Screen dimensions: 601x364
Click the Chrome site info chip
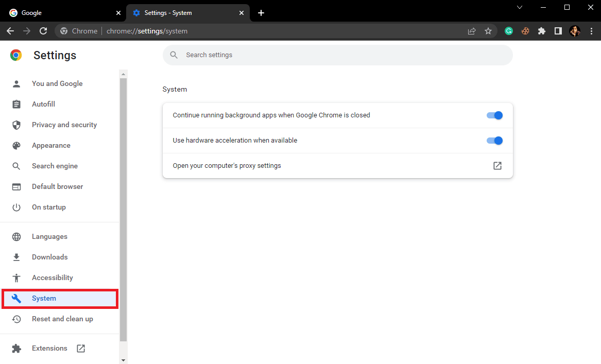pyautogui.click(x=79, y=31)
